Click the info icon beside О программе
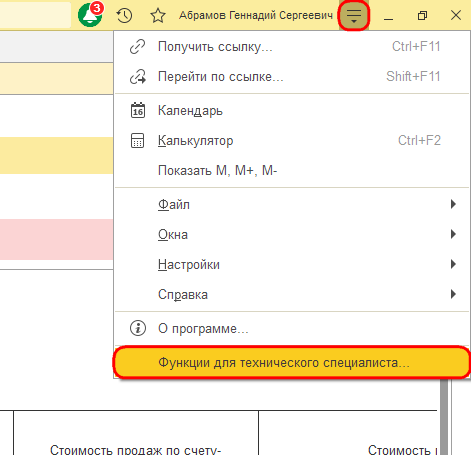 (138, 328)
